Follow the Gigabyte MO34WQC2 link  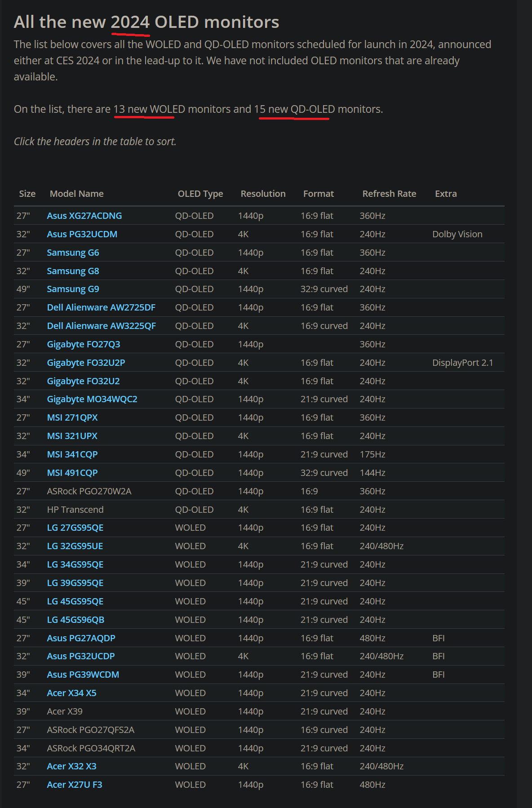92,399
